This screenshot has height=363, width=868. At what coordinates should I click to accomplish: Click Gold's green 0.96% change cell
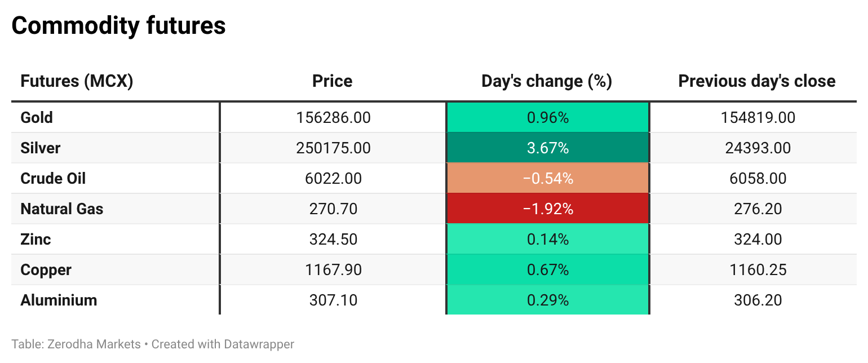tap(548, 118)
